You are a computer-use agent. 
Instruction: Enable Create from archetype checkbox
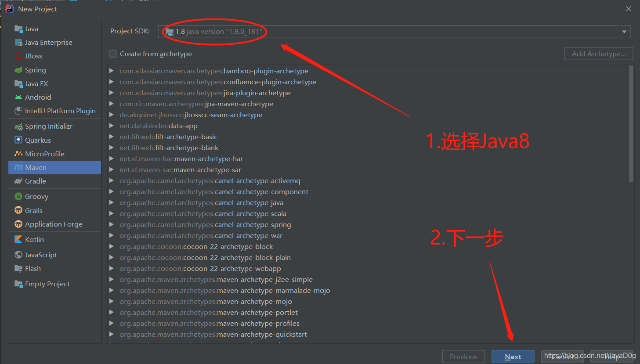(x=113, y=54)
